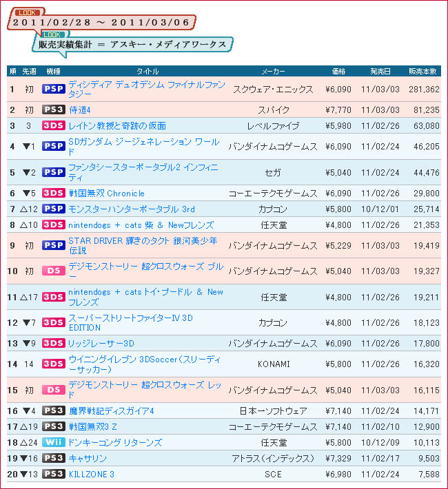Click the PS3 badge beside KILLZONE 3
This screenshot has height=489, width=448.
click(54, 474)
